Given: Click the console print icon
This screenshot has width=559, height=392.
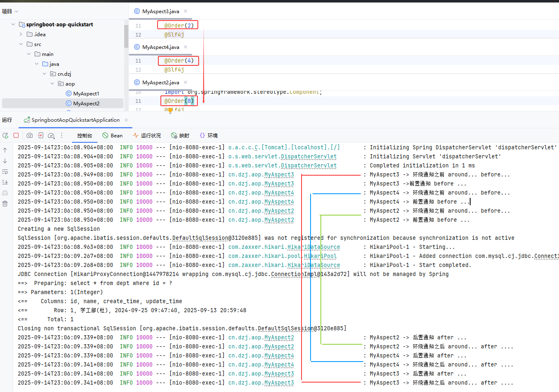Looking at the screenshot, I should pyautogui.click(x=5, y=193).
